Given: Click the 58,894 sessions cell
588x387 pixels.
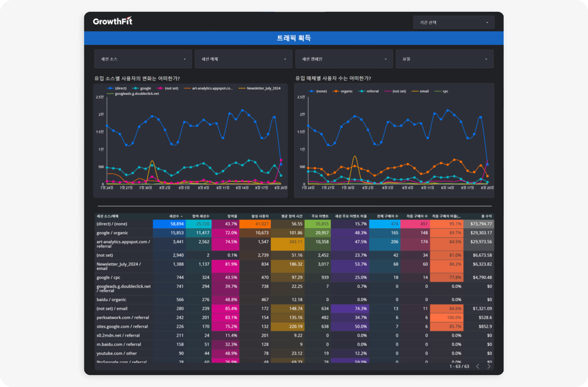Looking at the screenshot, I should (x=169, y=224).
